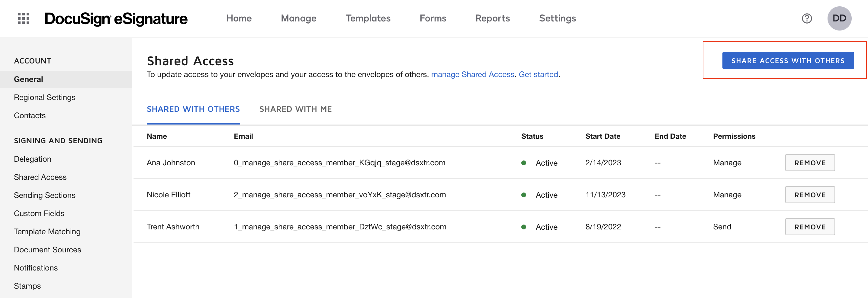The width and height of the screenshot is (868, 298).
Task: Remove Nicole Elliott's shared access
Action: (809, 195)
